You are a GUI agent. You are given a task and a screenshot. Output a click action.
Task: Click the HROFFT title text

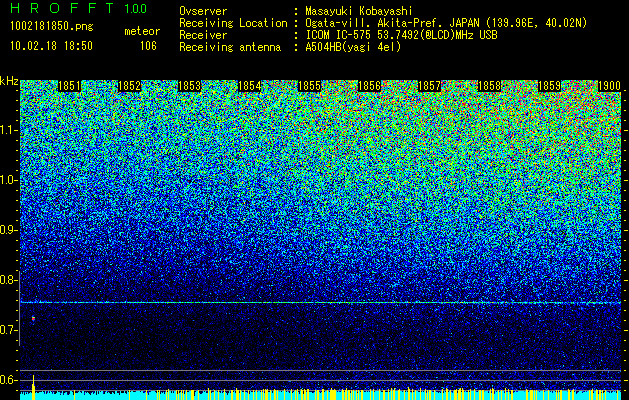pos(62,8)
